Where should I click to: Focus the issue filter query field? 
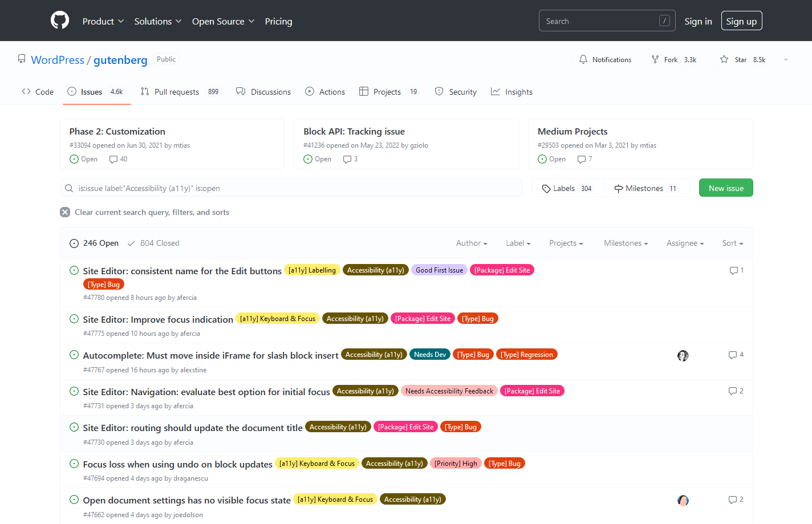click(291, 188)
